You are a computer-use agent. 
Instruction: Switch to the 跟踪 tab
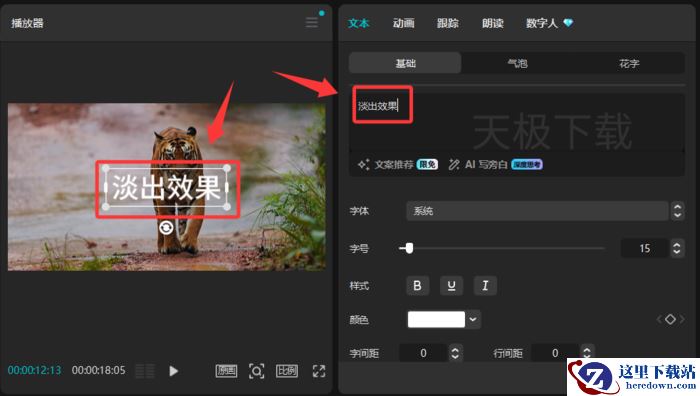pyautogui.click(x=448, y=23)
